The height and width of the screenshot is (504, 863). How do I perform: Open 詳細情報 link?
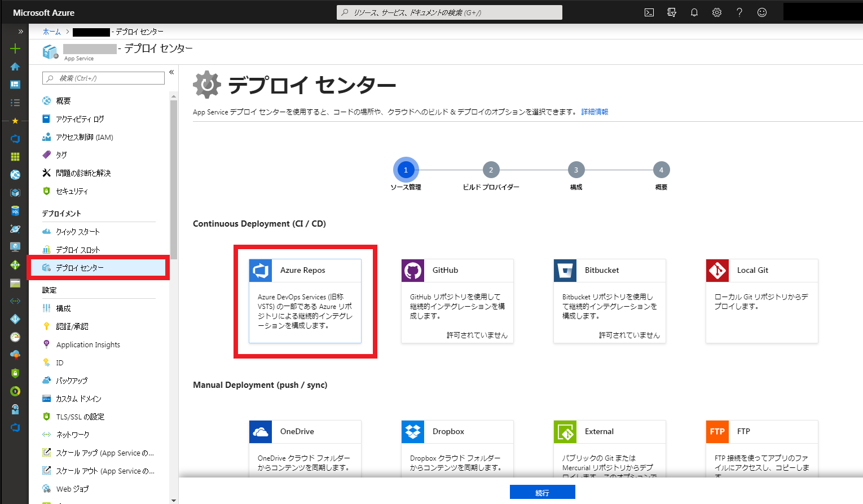point(595,112)
